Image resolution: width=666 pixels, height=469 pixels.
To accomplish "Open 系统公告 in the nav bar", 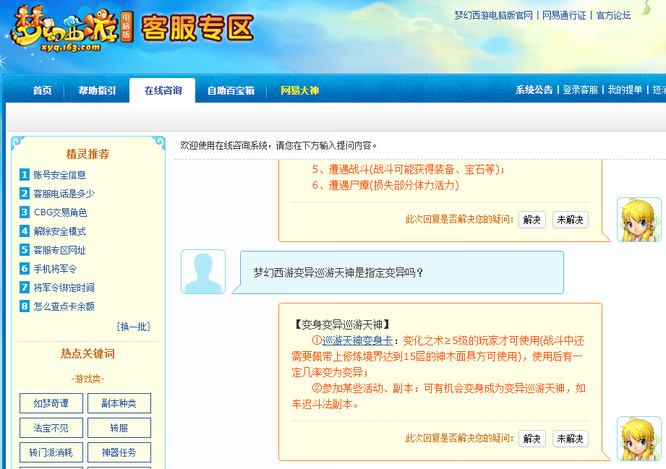I will click(534, 90).
